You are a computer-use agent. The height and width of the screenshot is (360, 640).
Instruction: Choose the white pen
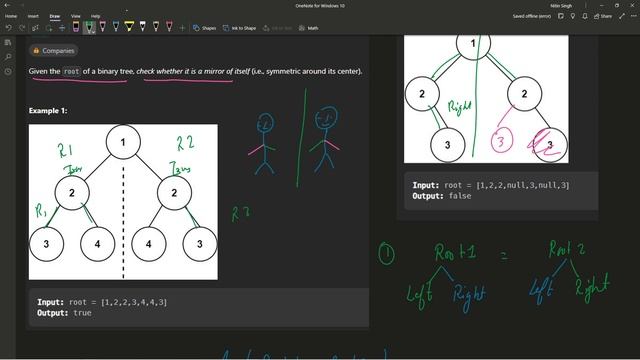142,27
